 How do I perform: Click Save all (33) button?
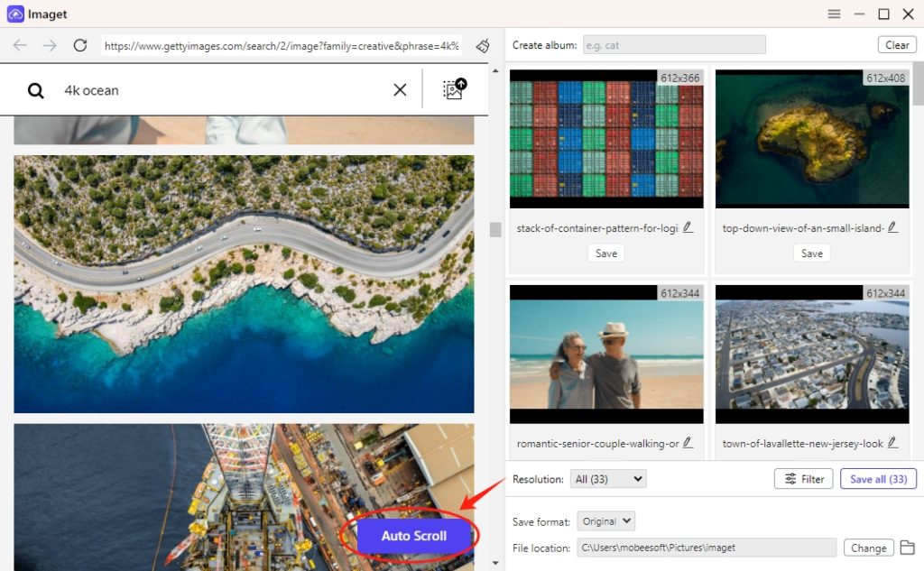point(878,479)
